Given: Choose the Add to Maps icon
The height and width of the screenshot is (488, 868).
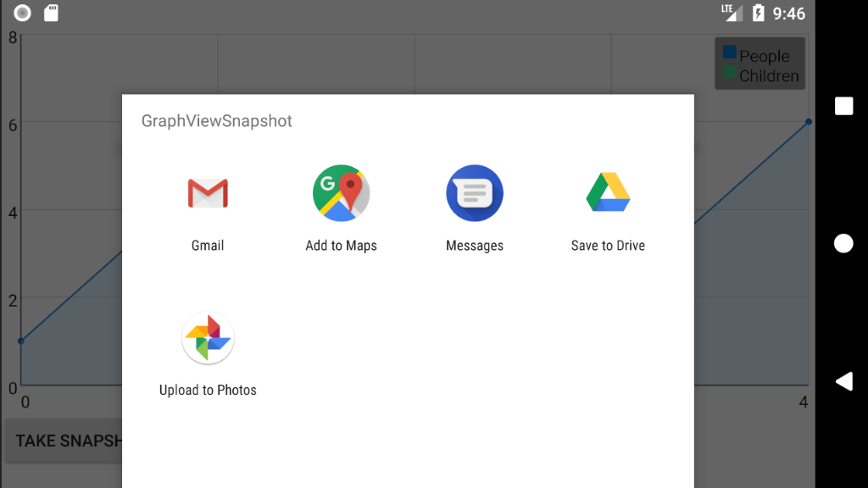Looking at the screenshot, I should coord(341,193).
